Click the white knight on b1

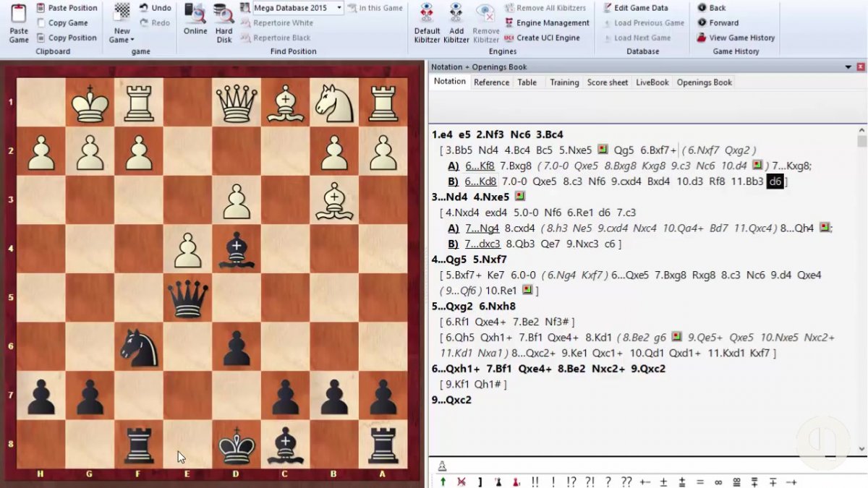coord(333,102)
